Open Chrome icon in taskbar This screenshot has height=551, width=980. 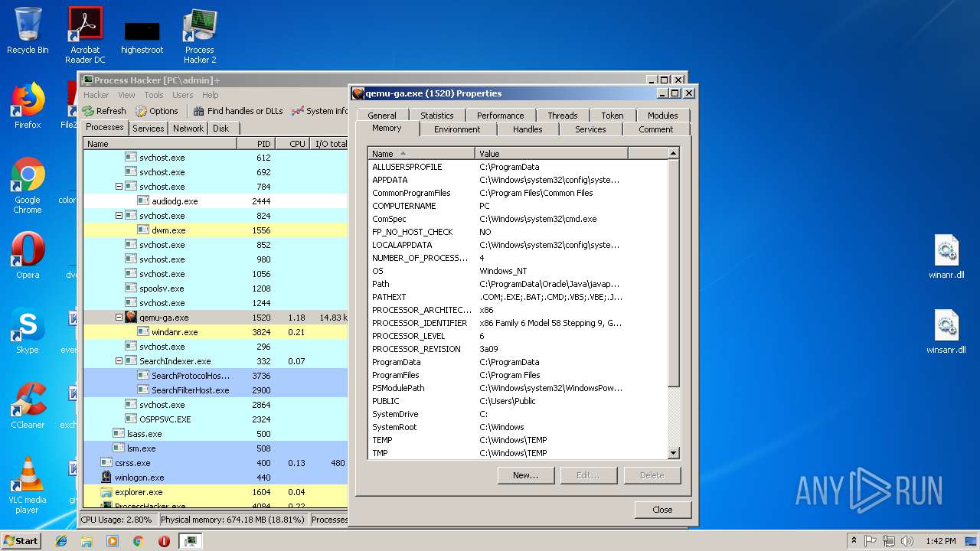(139, 541)
